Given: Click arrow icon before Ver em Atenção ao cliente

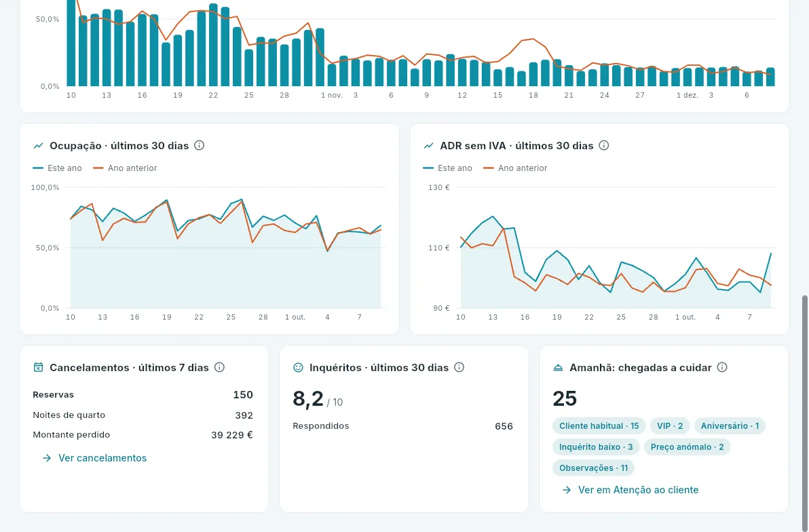Looking at the screenshot, I should (x=567, y=490).
